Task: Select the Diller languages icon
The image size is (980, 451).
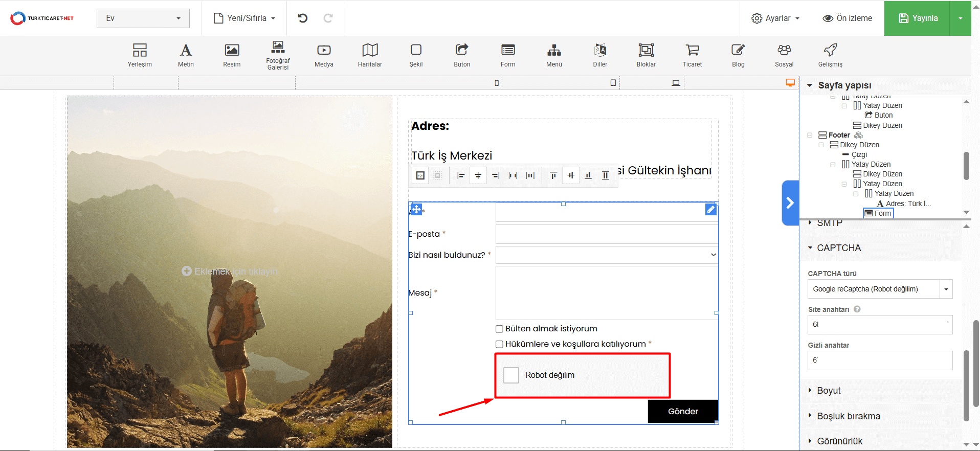Action: (600, 55)
